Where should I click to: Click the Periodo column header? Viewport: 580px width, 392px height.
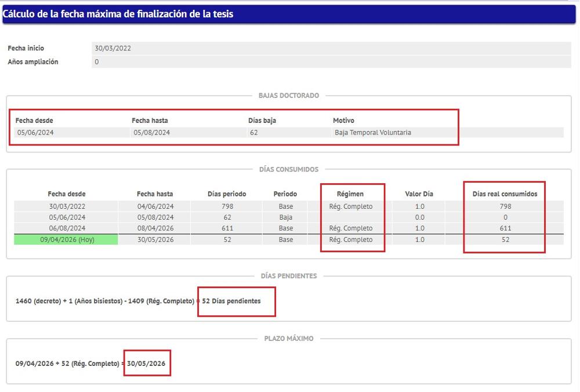pos(285,194)
